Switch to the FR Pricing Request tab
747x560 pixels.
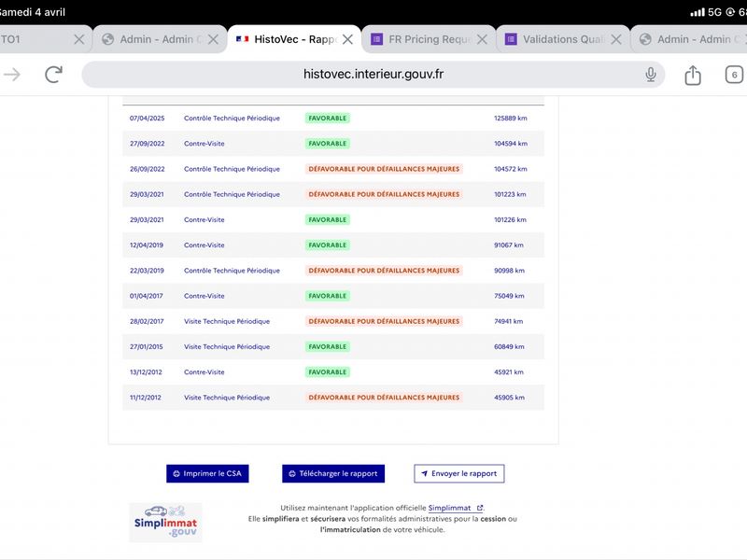(429, 39)
